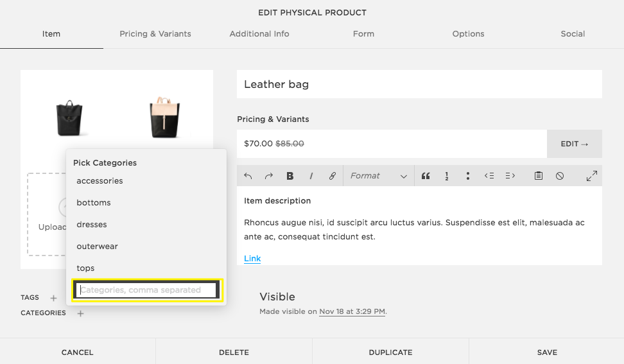Expand the description editor to fullscreen

(x=592, y=176)
